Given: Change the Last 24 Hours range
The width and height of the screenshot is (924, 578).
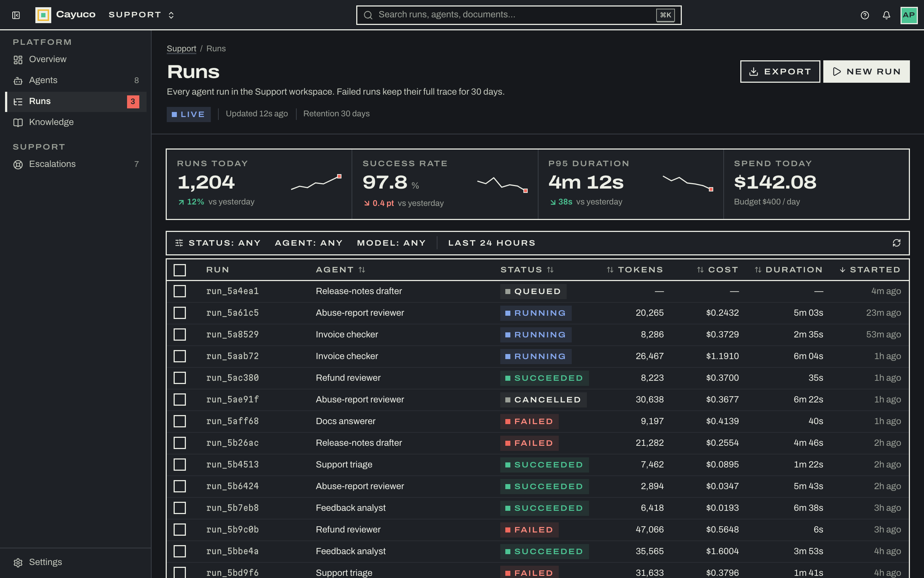Looking at the screenshot, I should [x=492, y=243].
